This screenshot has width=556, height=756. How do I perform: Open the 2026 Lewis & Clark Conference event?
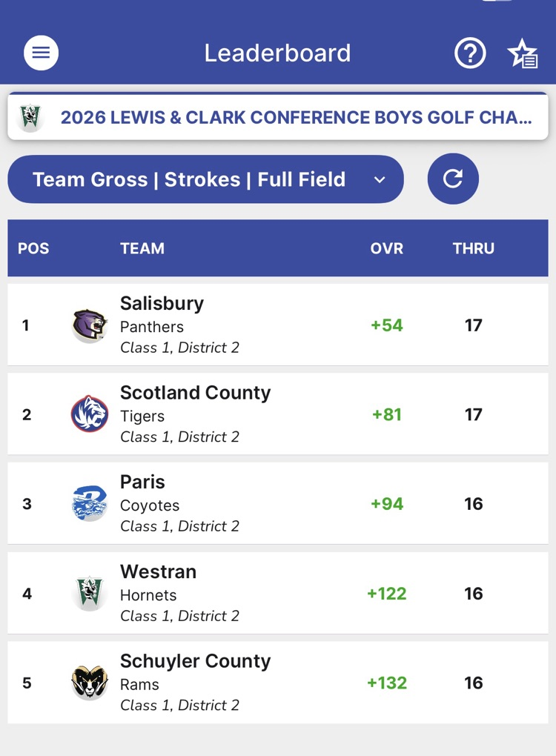[x=296, y=118]
